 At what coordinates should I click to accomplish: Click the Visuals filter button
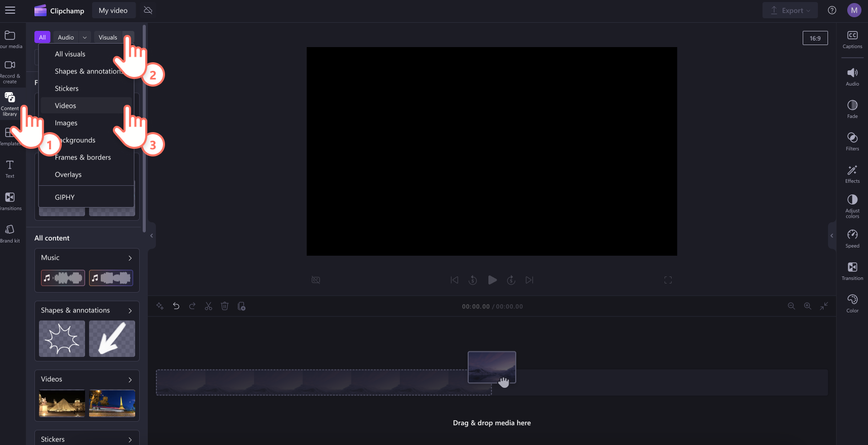point(108,37)
